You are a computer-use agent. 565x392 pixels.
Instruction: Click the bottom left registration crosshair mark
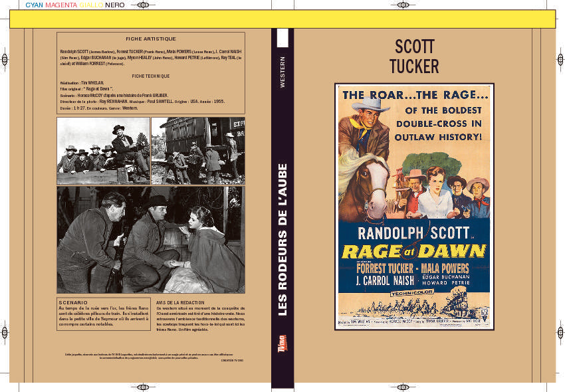(143, 387)
